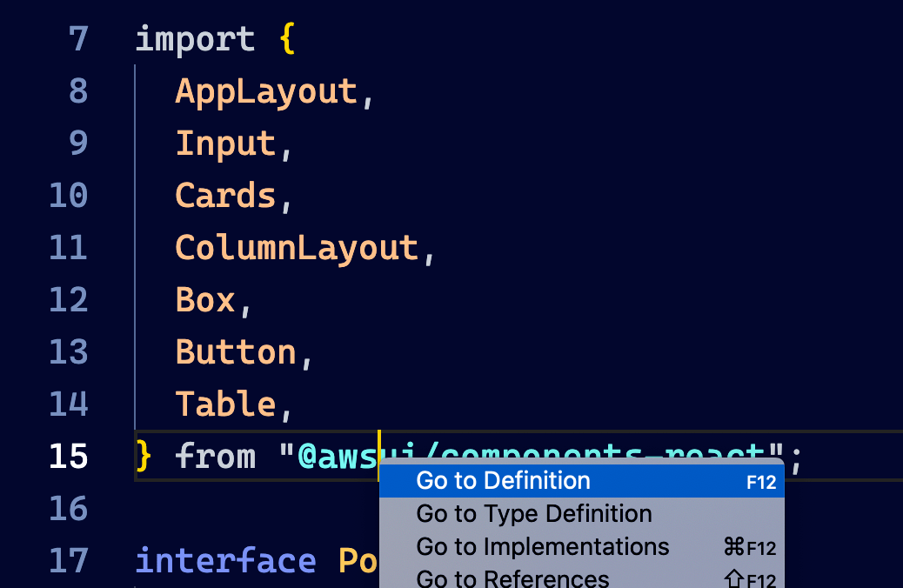Click the Input import name

pos(226,143)
